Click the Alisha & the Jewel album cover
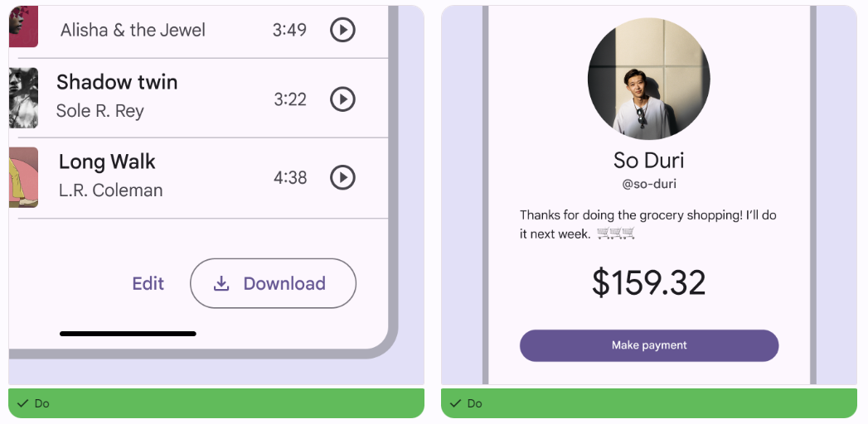 click(23, 26)
